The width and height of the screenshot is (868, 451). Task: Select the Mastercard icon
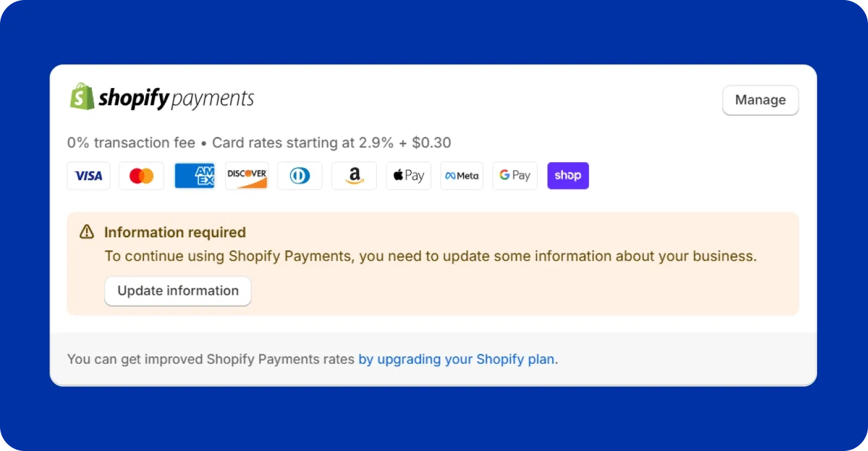tap(141, 176)
